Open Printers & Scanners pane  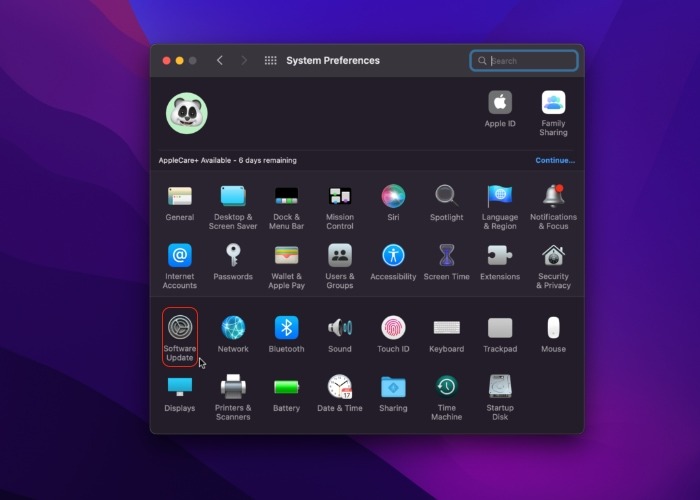pos(233,397)
